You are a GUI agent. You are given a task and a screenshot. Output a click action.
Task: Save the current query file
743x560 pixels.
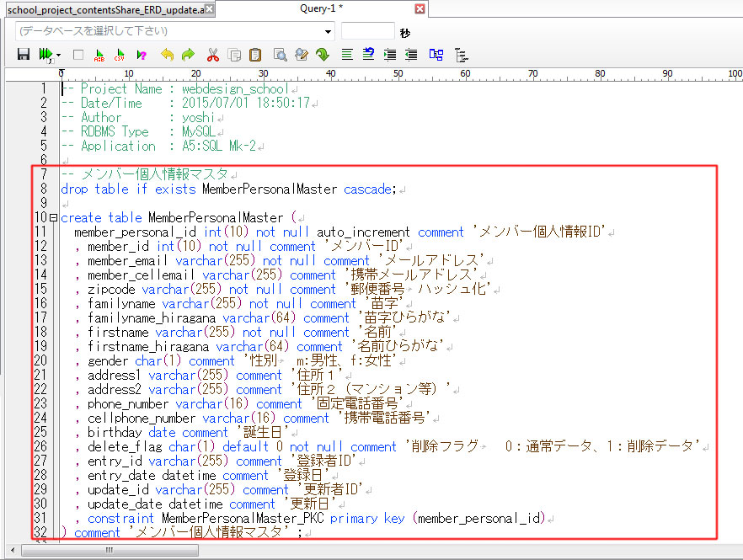24,55
